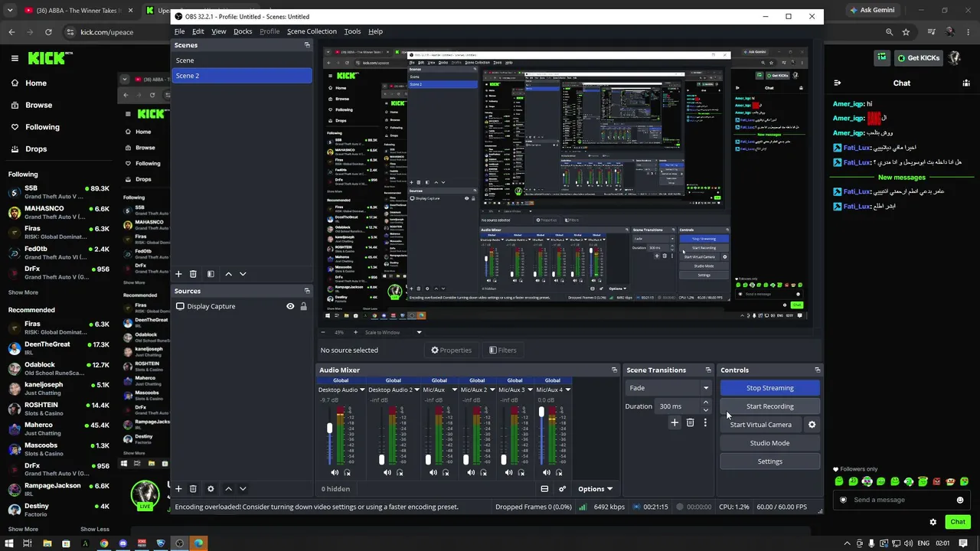Open Desktop Audio 2 channel options arrow
This screenshot has width=980, height=551.
click(416, 390)
